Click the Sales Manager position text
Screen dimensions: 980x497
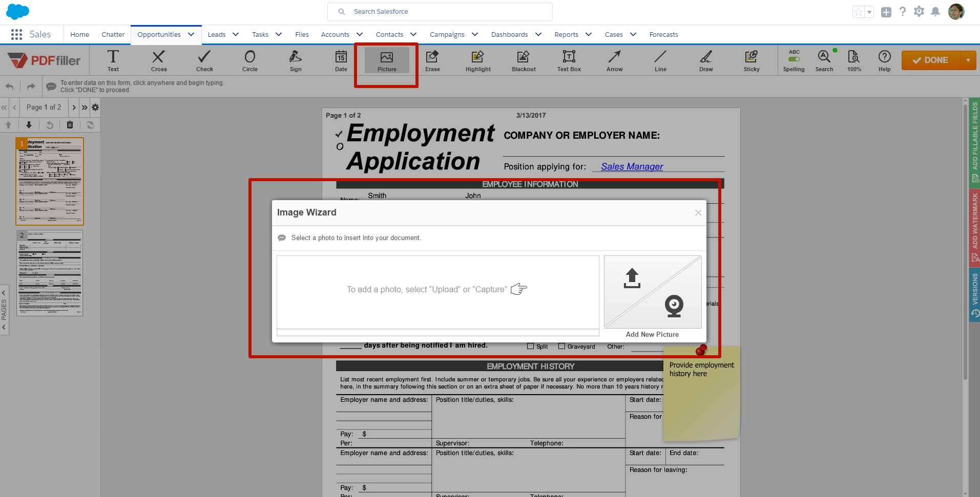point(632,166)
